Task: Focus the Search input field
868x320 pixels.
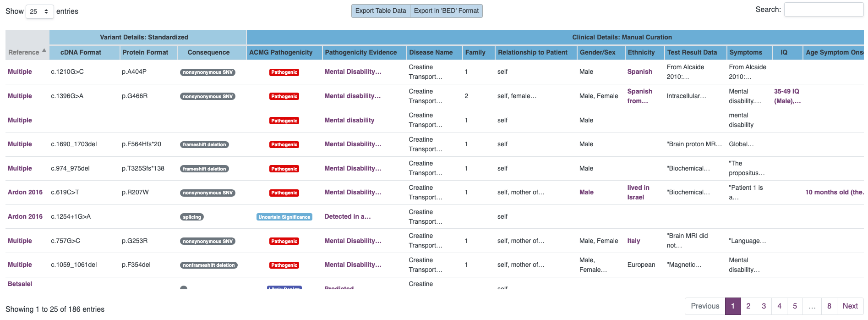Action: 824,10
